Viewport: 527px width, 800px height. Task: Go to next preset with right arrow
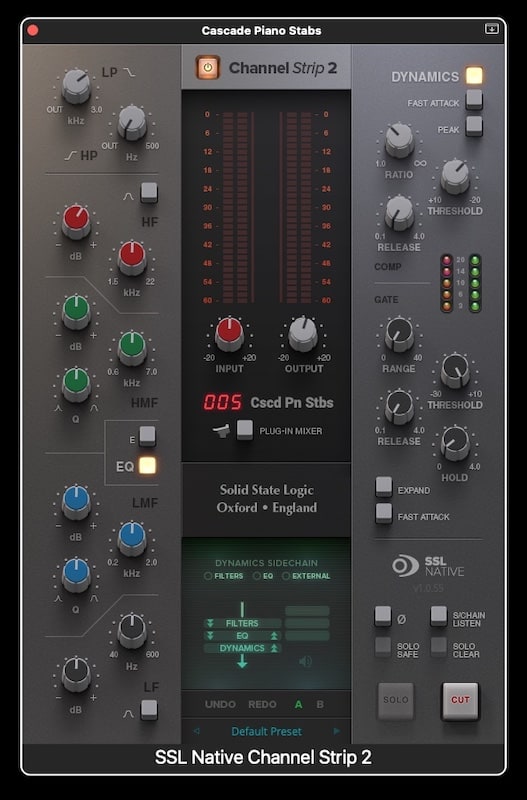[x=337, y=731]
